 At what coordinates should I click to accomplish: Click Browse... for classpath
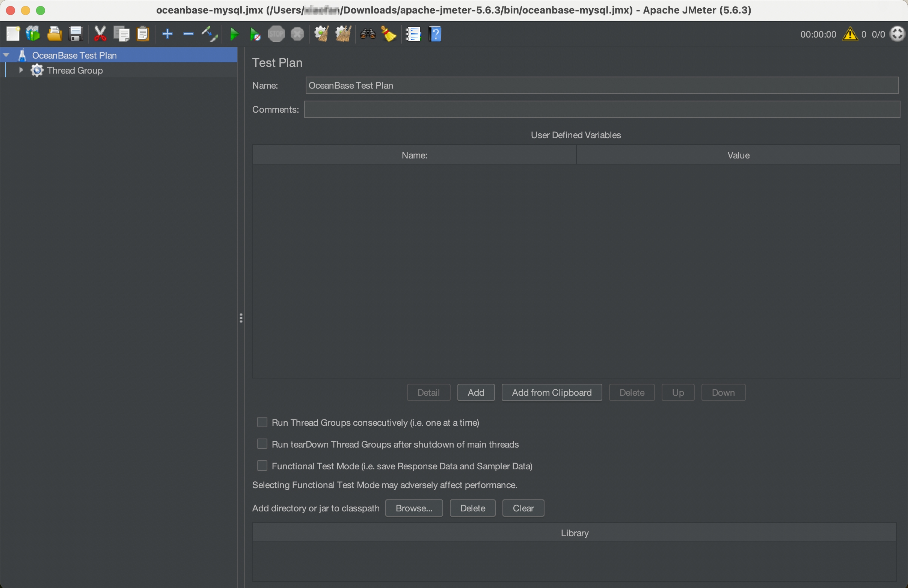point(413,508)
